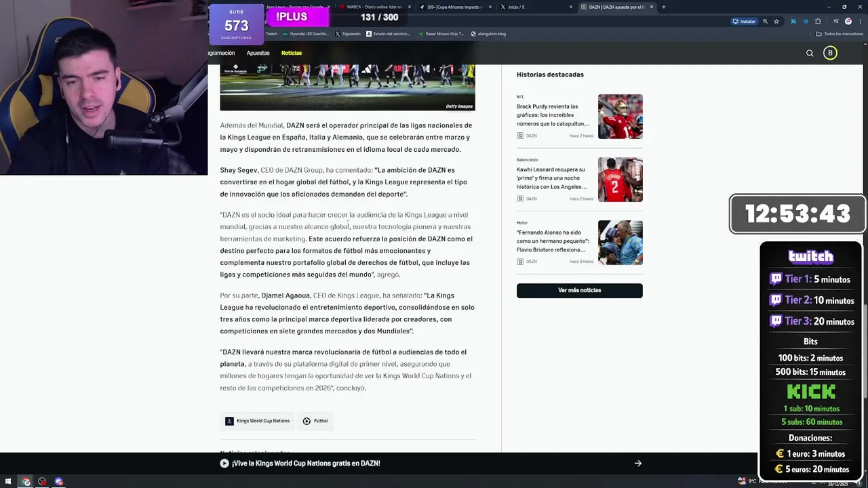Click the Twitch logo in overlay panel
The image size is (868, 488).
811,256
